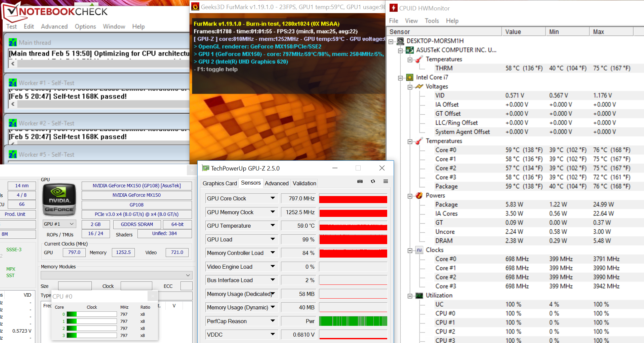Click the TechPowerUp GPU-Z title bar icon
This screenshot has width=644, height=343.
(205, 168)
